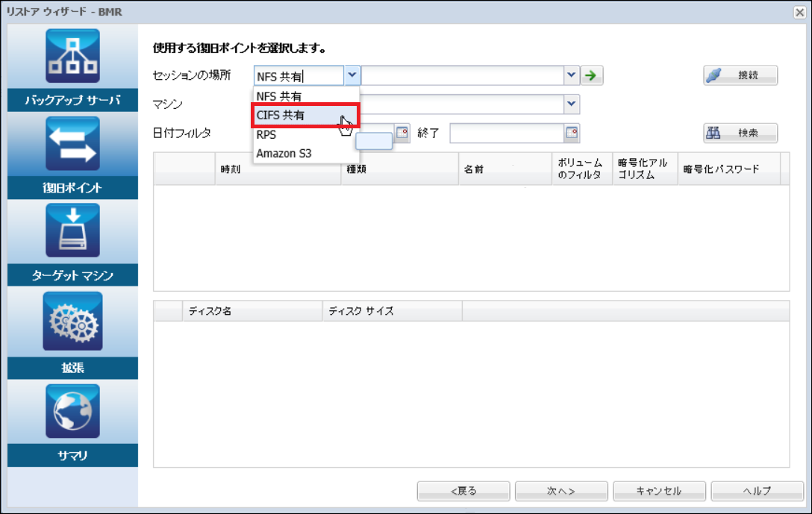Click the マシン combo box field
The width and height of the screenshot is (812, 514).
tap(462, 104)
